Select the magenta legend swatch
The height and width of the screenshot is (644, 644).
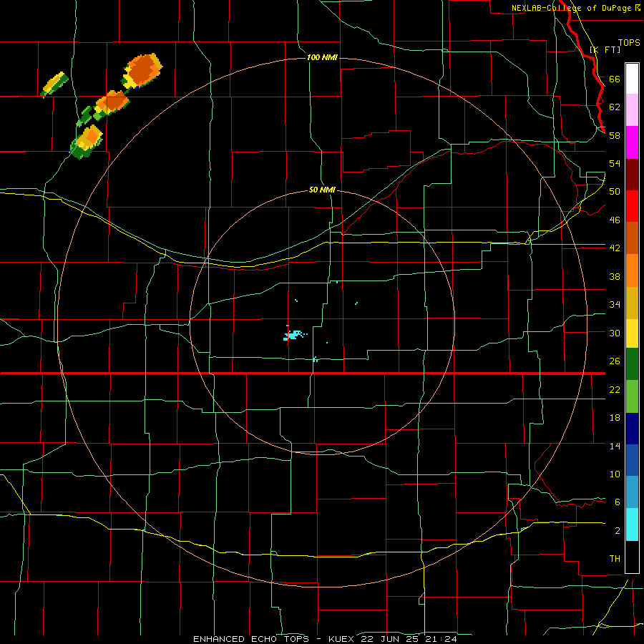(x=632, y=142)
